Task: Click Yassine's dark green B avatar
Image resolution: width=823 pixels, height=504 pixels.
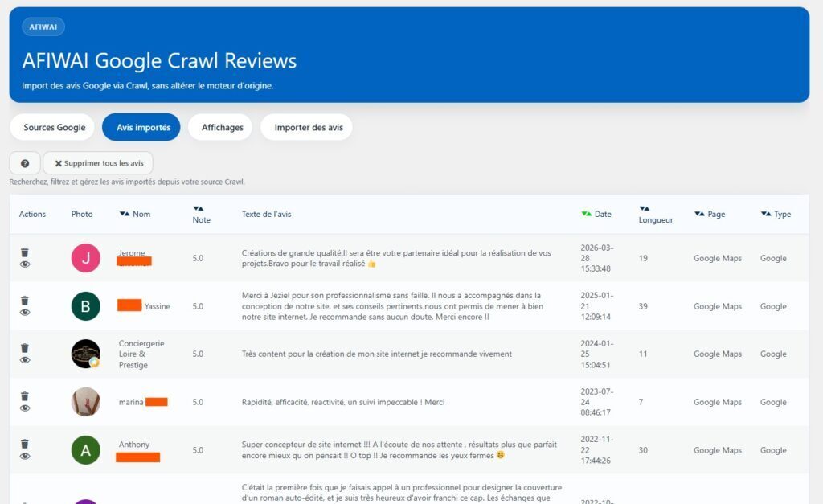Action: coord(85,306)
